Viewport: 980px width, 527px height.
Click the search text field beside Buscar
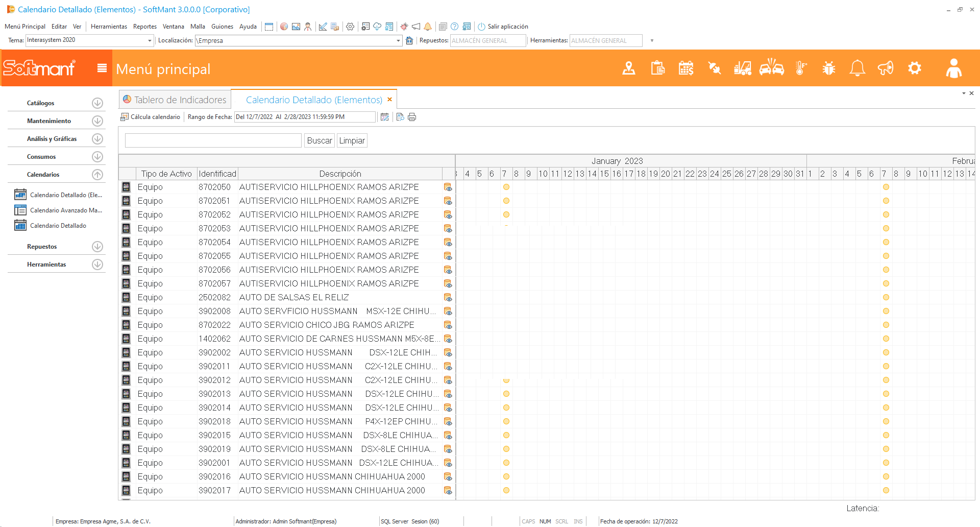tap(213, 140)
